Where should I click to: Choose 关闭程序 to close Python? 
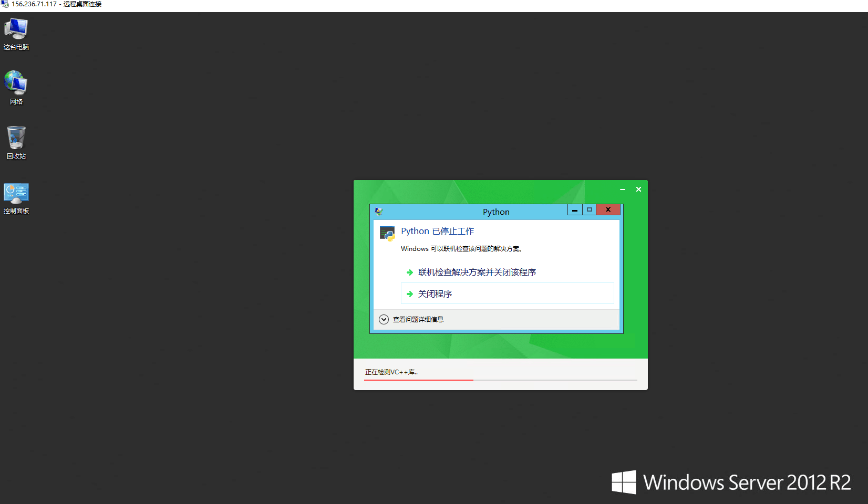(x=508, y=293)
